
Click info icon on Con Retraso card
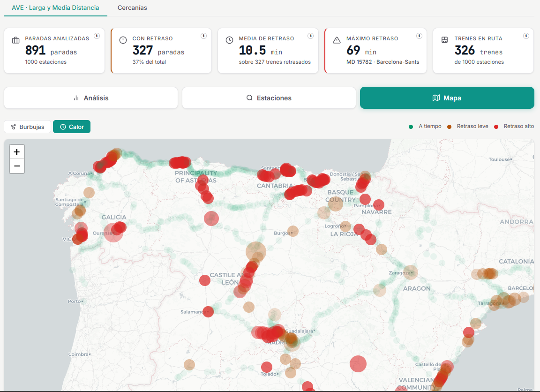(203, 36)
